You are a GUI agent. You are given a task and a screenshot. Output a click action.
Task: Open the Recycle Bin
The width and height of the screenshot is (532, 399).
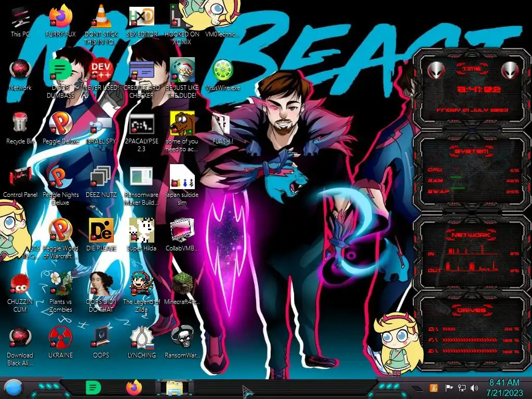pos(20,129)
